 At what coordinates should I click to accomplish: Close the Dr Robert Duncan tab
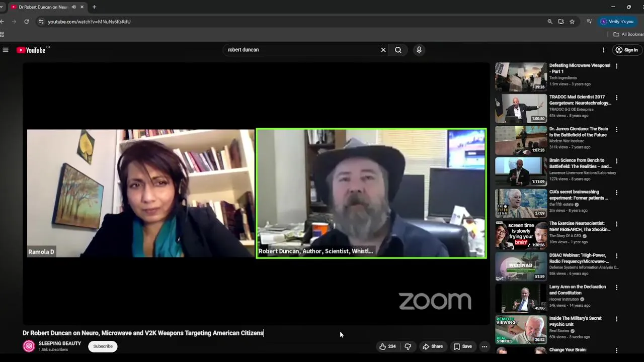coord(82,7)
